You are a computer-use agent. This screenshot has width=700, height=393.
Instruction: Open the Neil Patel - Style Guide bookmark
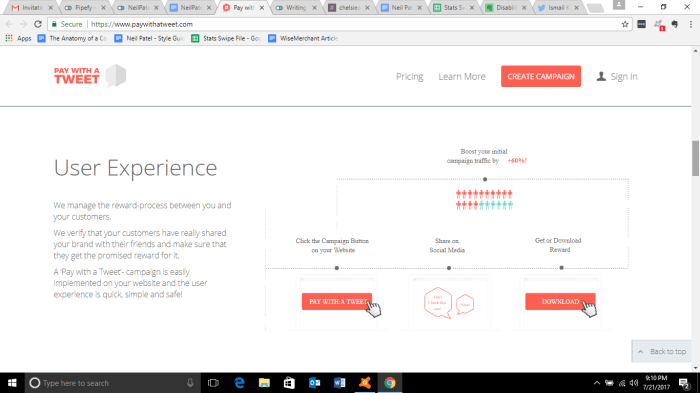[149, 38]
